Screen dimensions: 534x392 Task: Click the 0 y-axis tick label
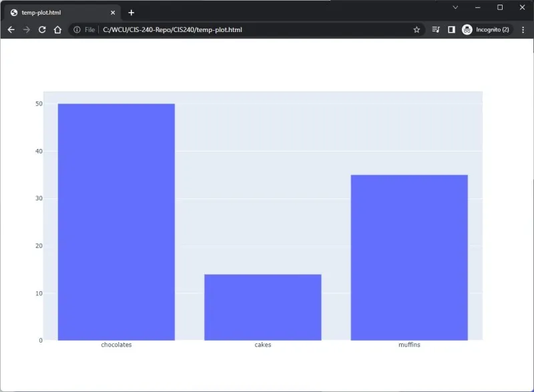click(41, 340)
